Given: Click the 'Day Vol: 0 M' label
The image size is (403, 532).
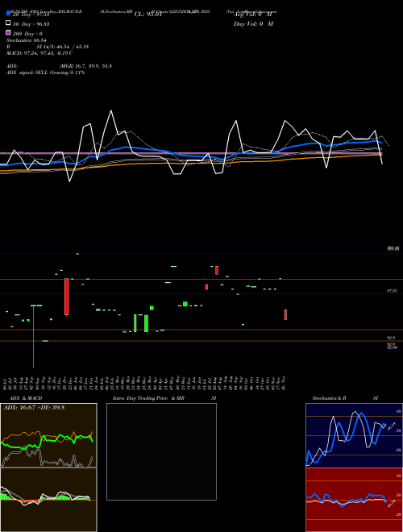Looking at the screenshot, I should pyautogui.click(x=253, y=24).
